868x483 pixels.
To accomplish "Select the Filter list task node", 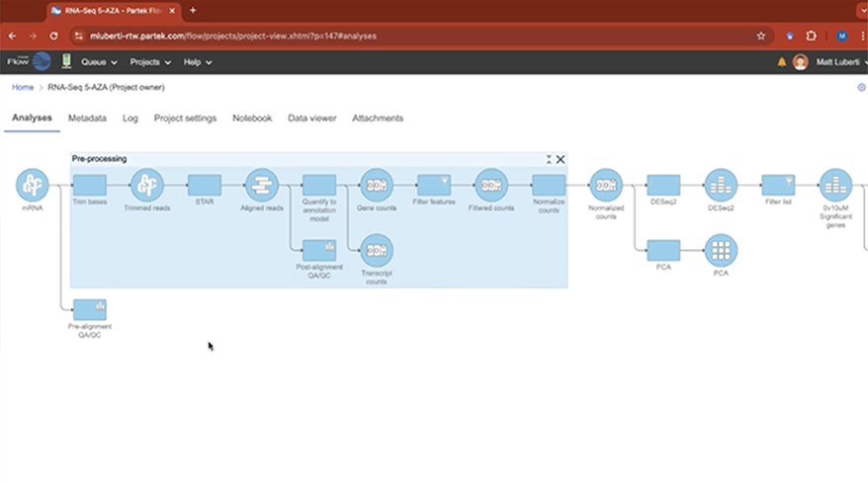I will pos(778,185).
